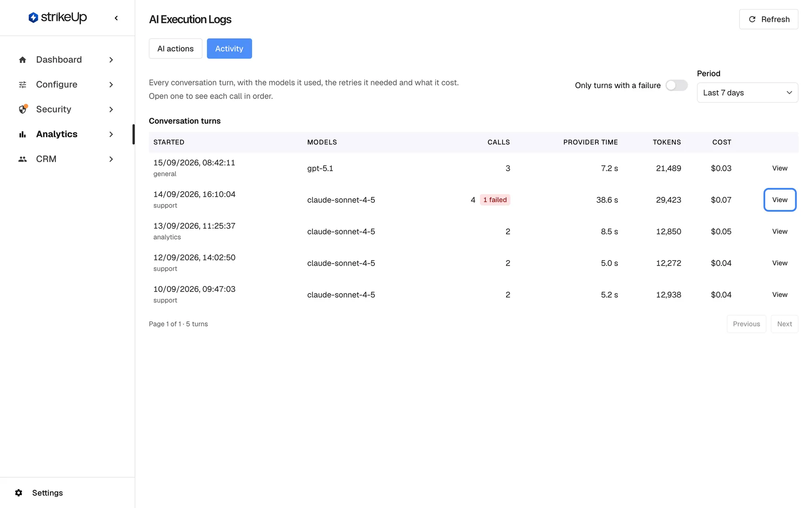This screenshot has height=508, width=812.
Task: Click the CRM people icon
Action: click(23, 159)
